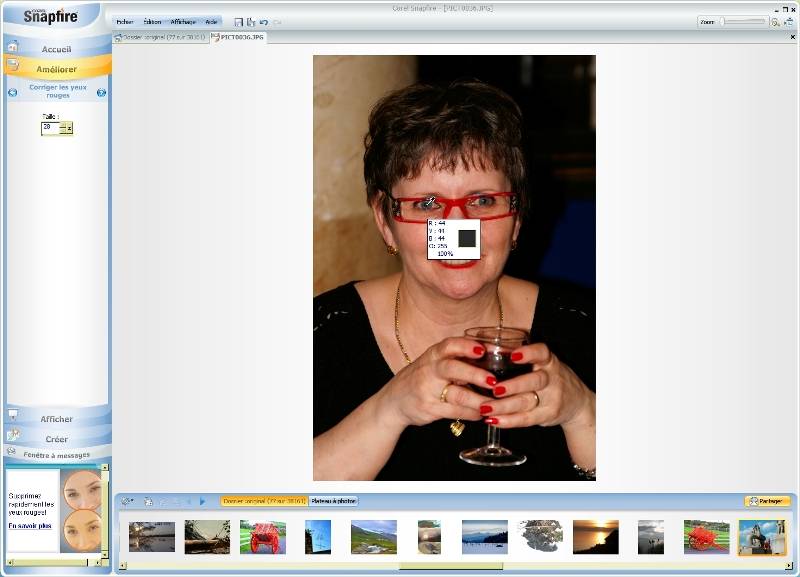Click the Partager button
The height and width of the screenshot is (577, 800).
(767, 501)
